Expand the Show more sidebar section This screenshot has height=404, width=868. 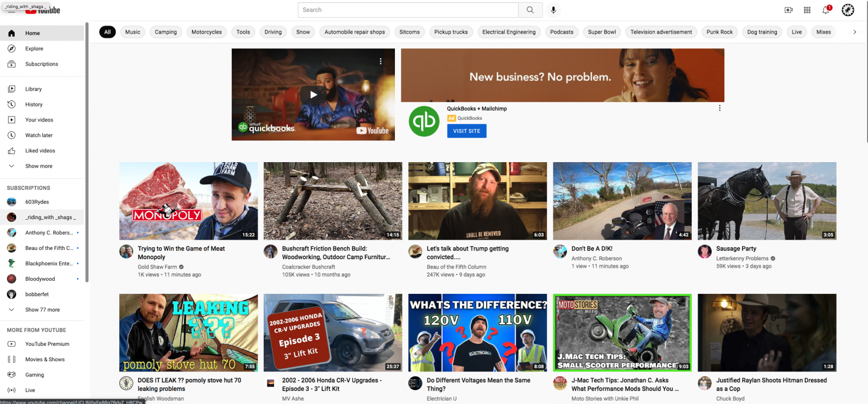pos(39,166)
